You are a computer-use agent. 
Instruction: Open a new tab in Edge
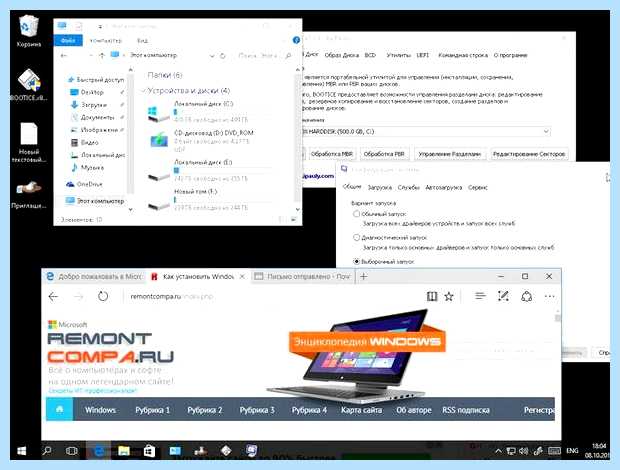point(363,277)
